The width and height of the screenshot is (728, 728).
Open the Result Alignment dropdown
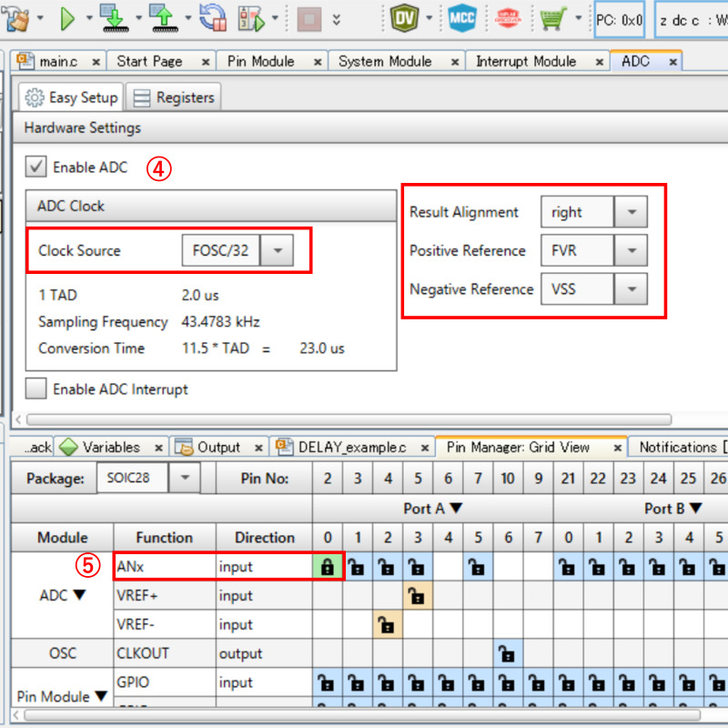pyautogui.click(x=631, y=212)
